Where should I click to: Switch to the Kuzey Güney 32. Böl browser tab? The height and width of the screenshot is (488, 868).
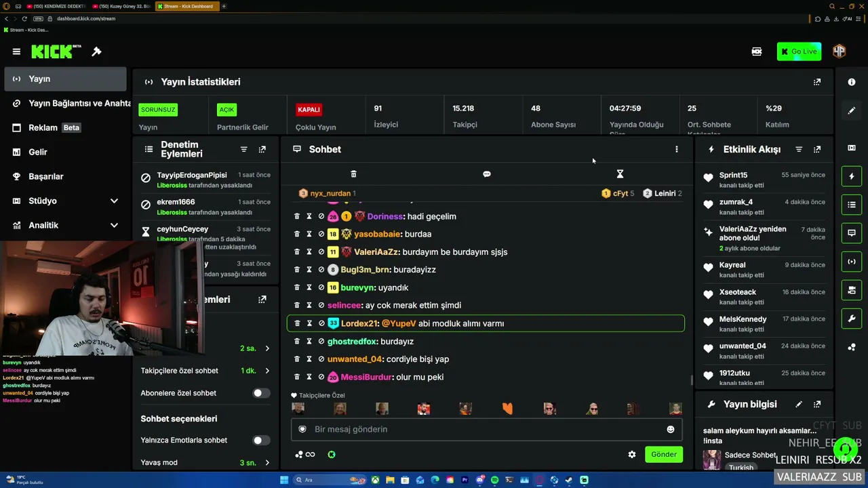pyautogui.click(x=122, y=6)
